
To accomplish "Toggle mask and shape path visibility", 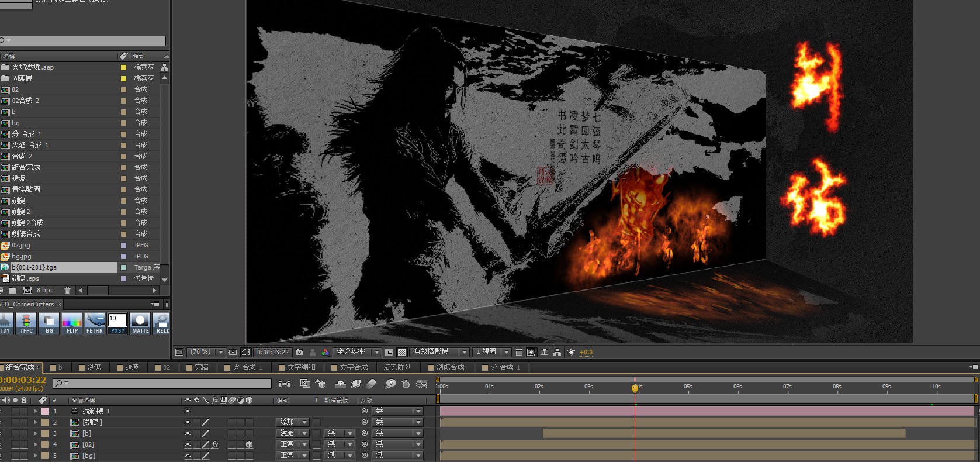I will (x=246, y=352).
